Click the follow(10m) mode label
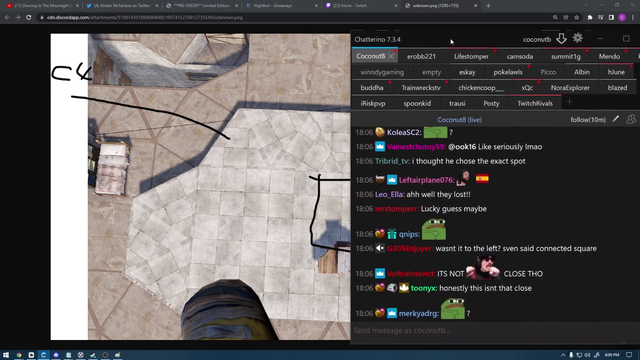Viewport: 640px width, 360px height. tap(588, 120)
